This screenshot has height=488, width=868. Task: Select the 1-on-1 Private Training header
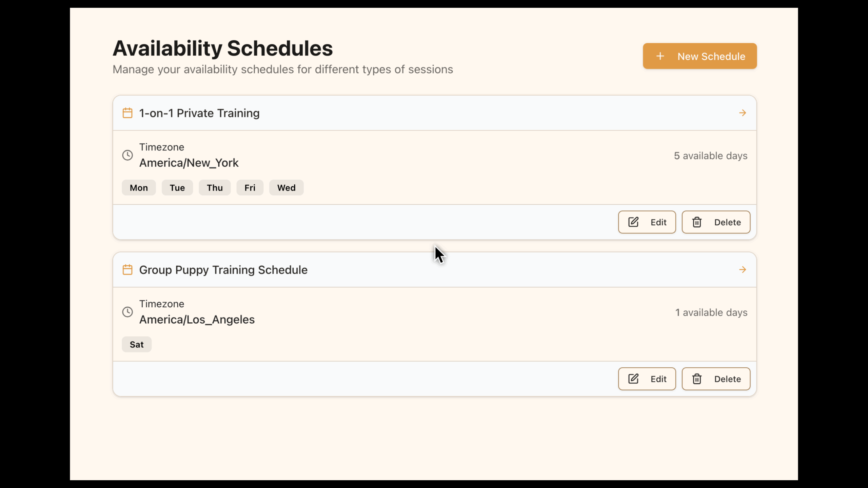[x=199, y=113]
